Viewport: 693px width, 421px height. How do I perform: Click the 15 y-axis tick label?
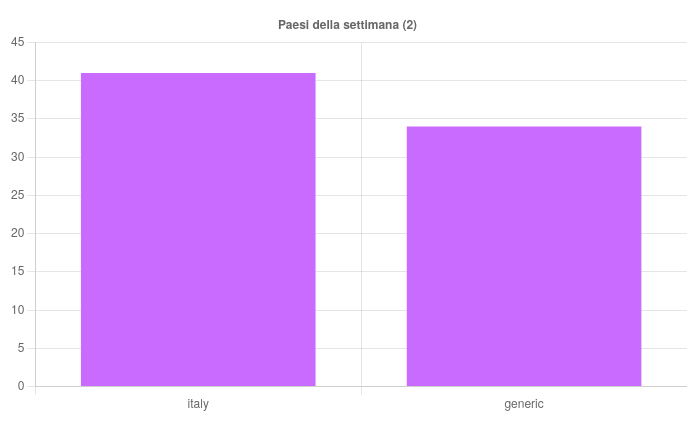pyautogui.click(x=18, y=271)
